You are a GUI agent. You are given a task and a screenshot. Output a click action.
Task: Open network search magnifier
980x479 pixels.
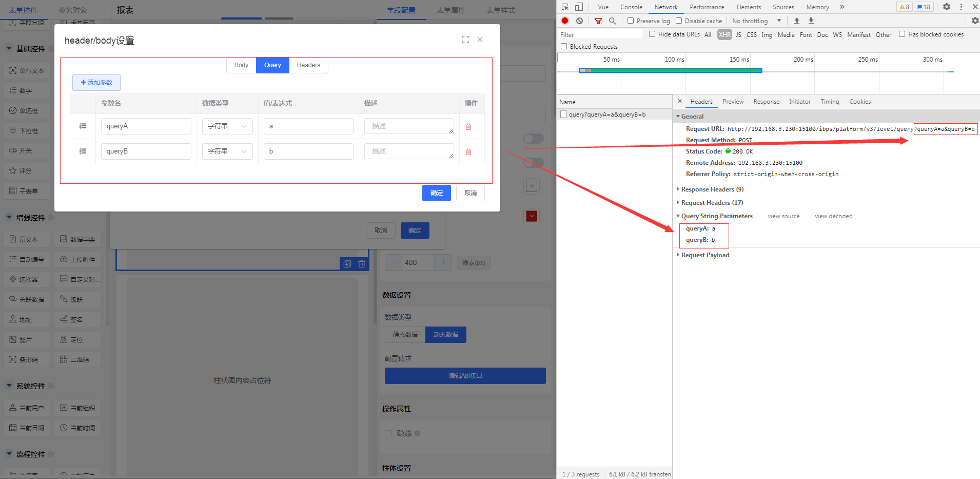tap(612, 21)
